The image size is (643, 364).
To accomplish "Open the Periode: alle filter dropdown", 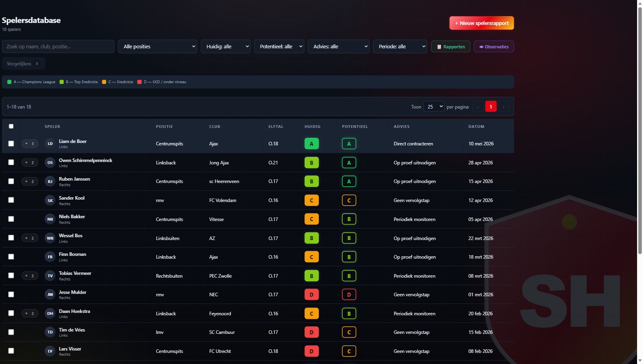I will click(x=400, y=46).
